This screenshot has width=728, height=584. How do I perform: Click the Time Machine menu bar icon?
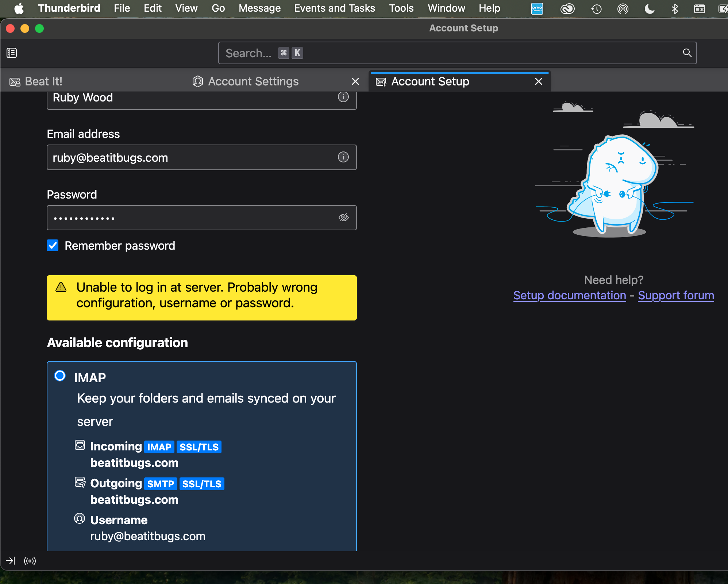click(596, 8)
